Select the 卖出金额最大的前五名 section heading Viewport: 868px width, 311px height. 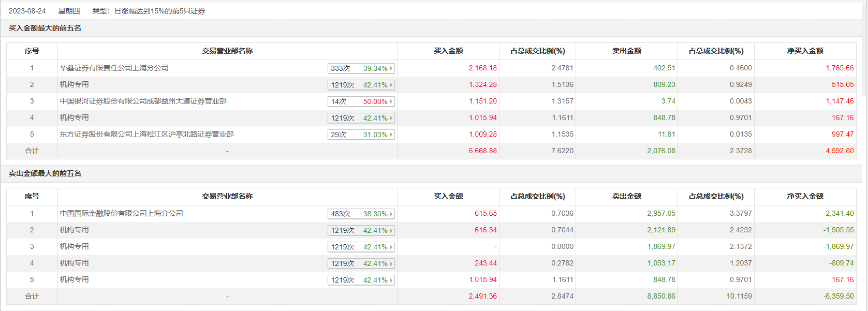[45, 173]
